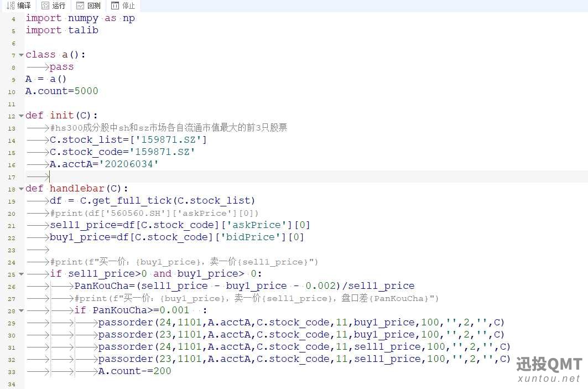This screenshot has width=588, height=389.
Task: Click line 32 passorder(23 with sell1_price
Action: [x=304, y=359]
